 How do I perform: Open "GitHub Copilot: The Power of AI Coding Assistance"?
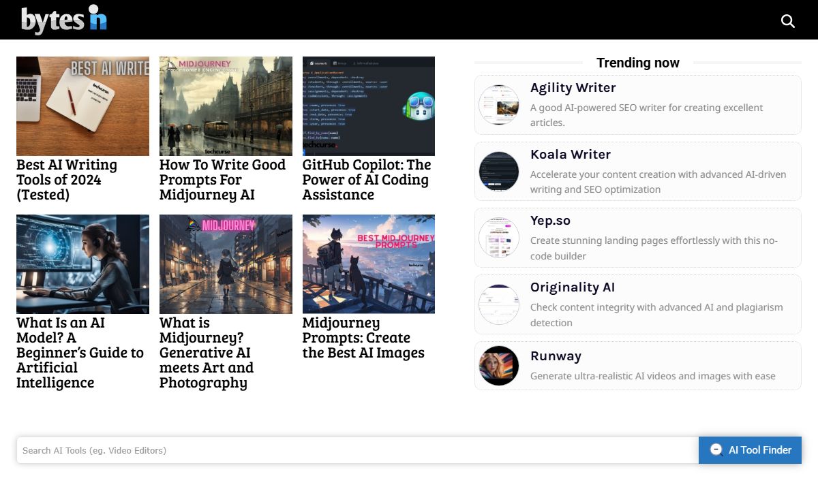coord(367,180)
